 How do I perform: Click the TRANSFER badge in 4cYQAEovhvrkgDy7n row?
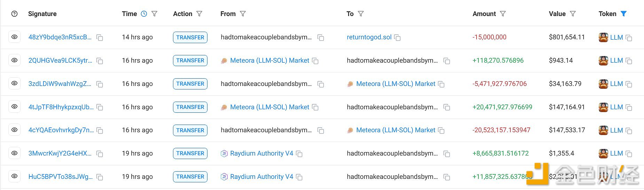coord(190,130)
